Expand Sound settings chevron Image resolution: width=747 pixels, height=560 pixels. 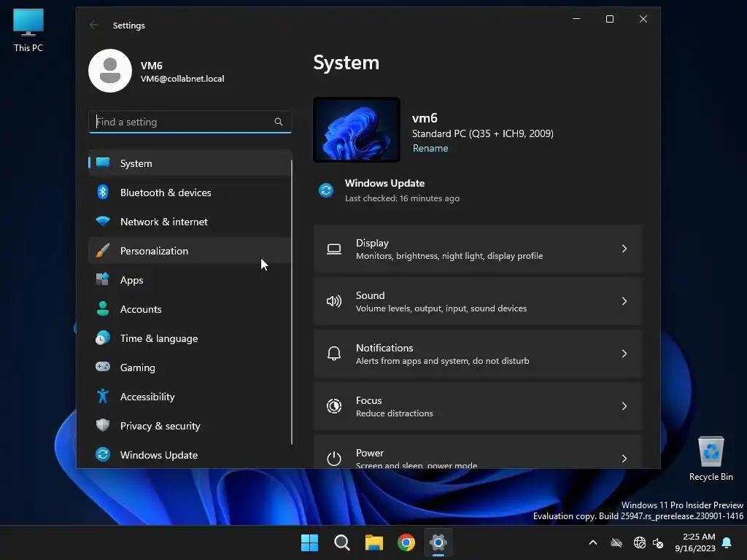tap(624, 301)
